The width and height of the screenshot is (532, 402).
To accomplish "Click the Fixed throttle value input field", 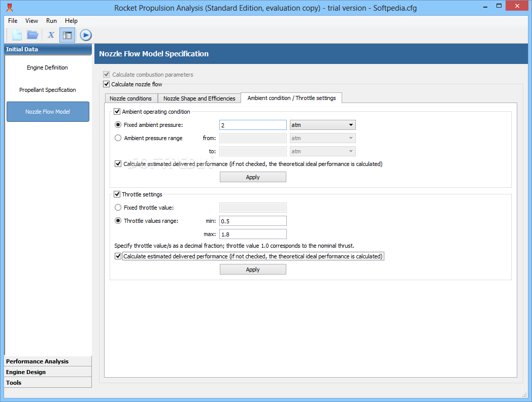I will [253, 207].
